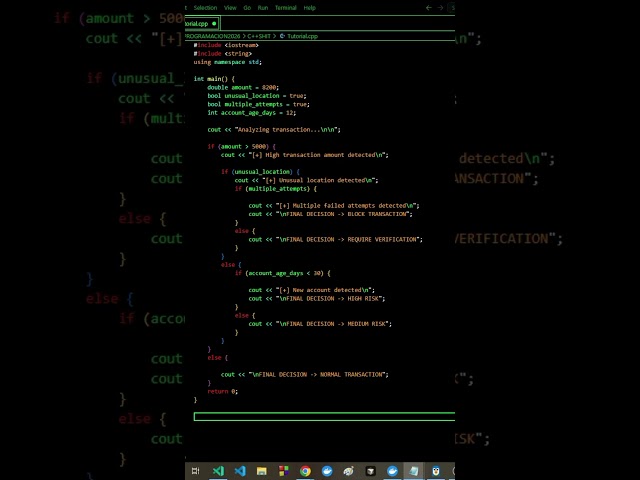The width and height of the screenshot is (640, 480).
Task: Click the 'if (multiple_attempts) {' line
Action: pyautogui.click(x=276, y=189)
